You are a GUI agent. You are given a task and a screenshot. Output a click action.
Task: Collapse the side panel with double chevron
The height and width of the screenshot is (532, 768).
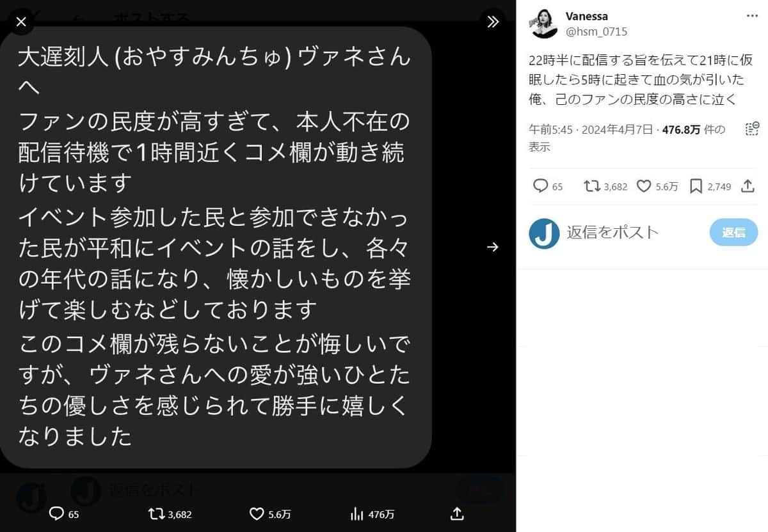coord(492,22)
